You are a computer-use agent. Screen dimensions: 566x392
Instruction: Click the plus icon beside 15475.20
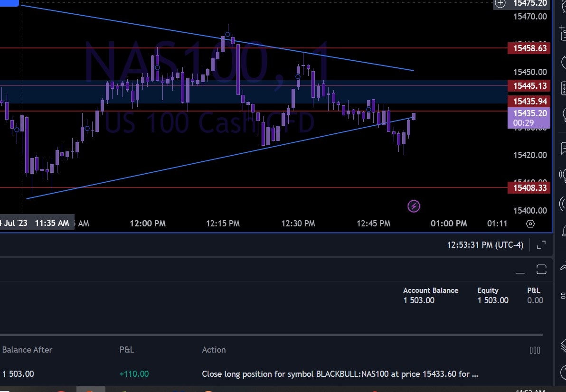click(x=500, y=4)
